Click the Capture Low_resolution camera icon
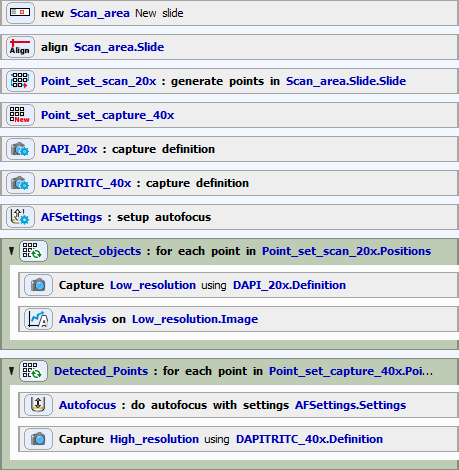Image resolution: width=459 pixels, height=470 pixels. point(38,285)
